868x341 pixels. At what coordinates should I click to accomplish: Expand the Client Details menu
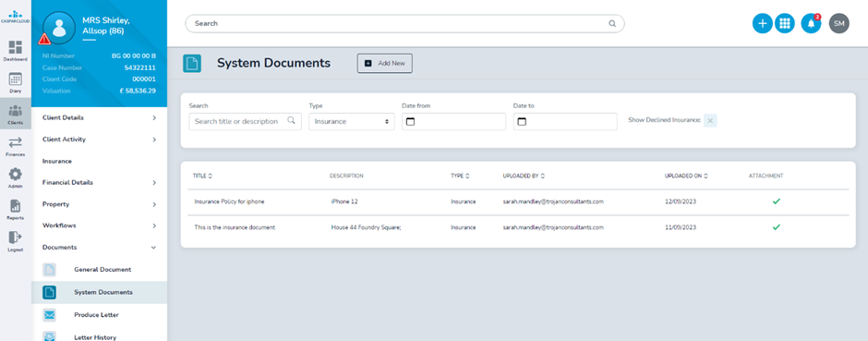coord(99,118)
